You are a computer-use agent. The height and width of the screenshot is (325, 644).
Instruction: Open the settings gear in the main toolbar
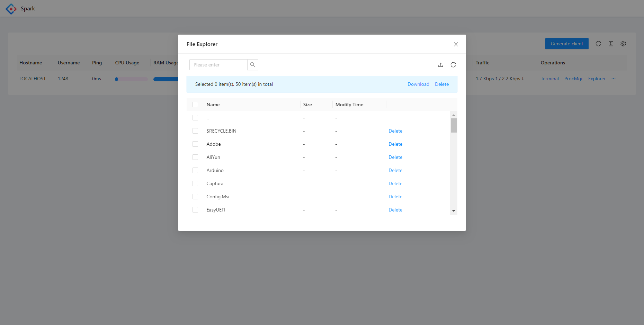pyautogui.click(x=623, y=44)
